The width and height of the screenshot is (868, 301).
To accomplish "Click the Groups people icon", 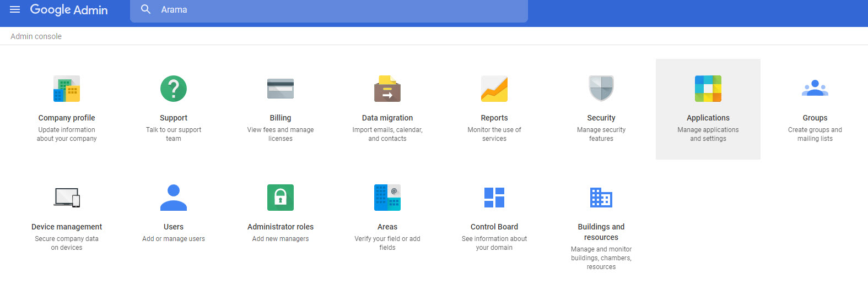I will pos(815,88).
